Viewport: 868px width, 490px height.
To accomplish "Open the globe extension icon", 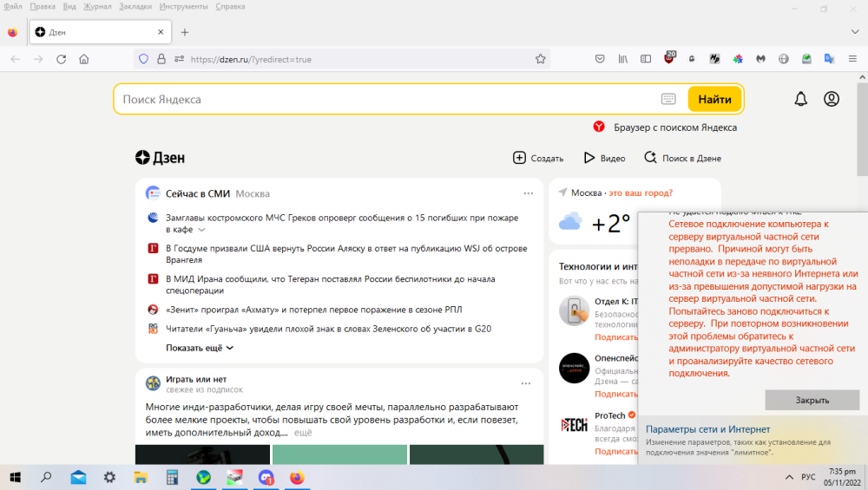I will click(783, 59).
